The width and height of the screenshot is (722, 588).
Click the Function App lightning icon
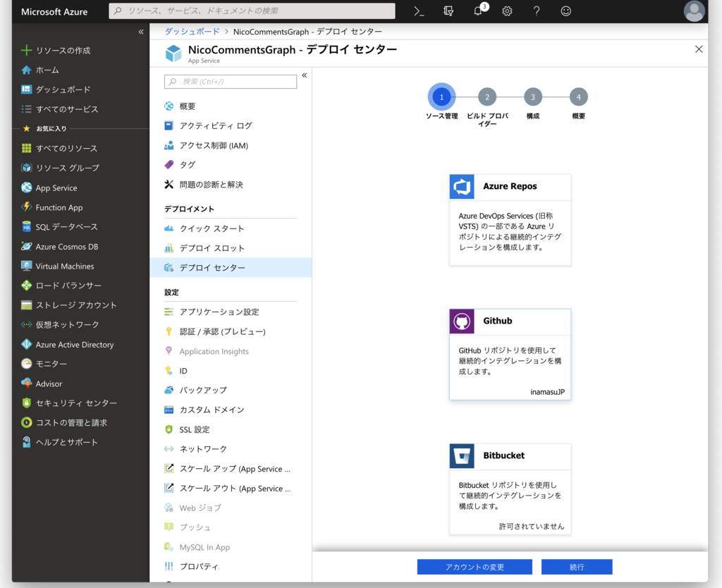click(x=27, y=207)
